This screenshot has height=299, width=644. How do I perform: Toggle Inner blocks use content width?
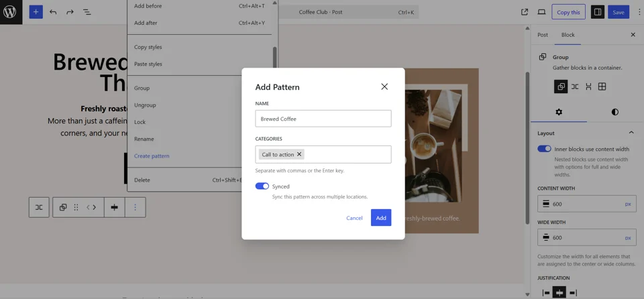[544, 149]
